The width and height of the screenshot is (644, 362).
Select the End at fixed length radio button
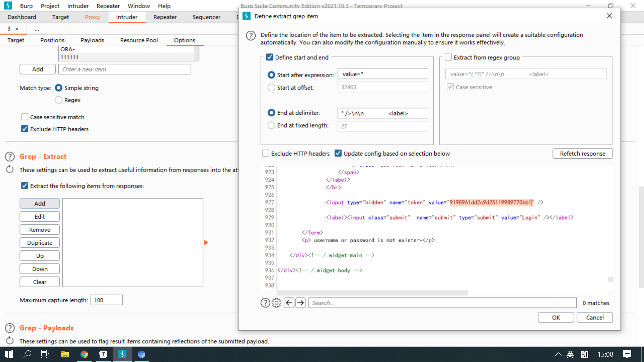[x=271, y=125]
